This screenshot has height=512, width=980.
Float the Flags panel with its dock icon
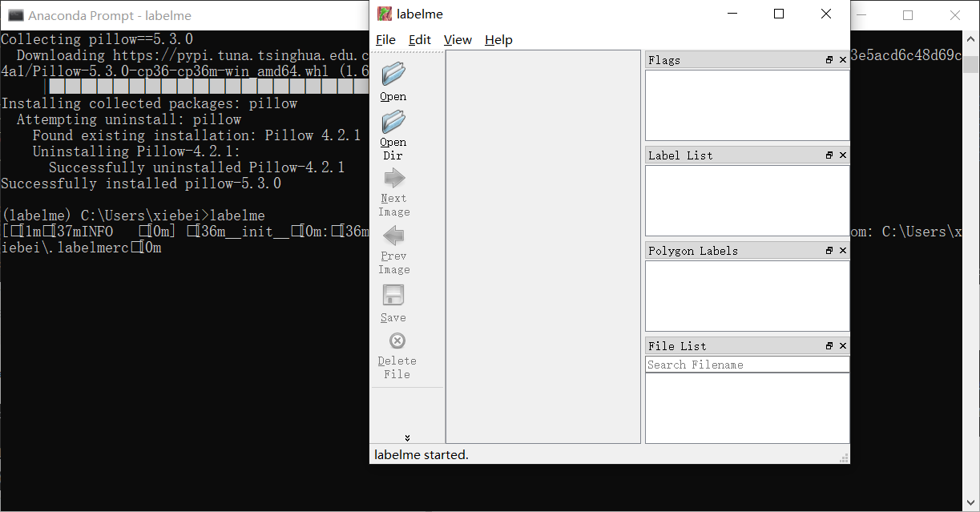pos(829,59)
